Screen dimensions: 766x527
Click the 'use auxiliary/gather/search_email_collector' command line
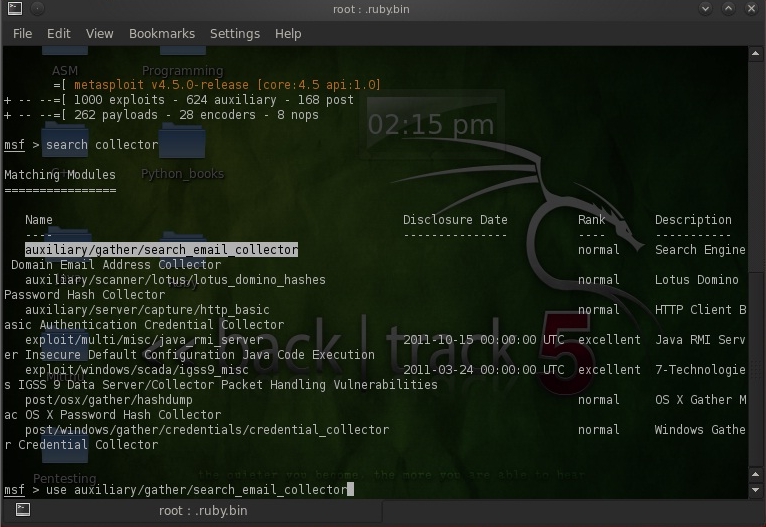point(196,489)
